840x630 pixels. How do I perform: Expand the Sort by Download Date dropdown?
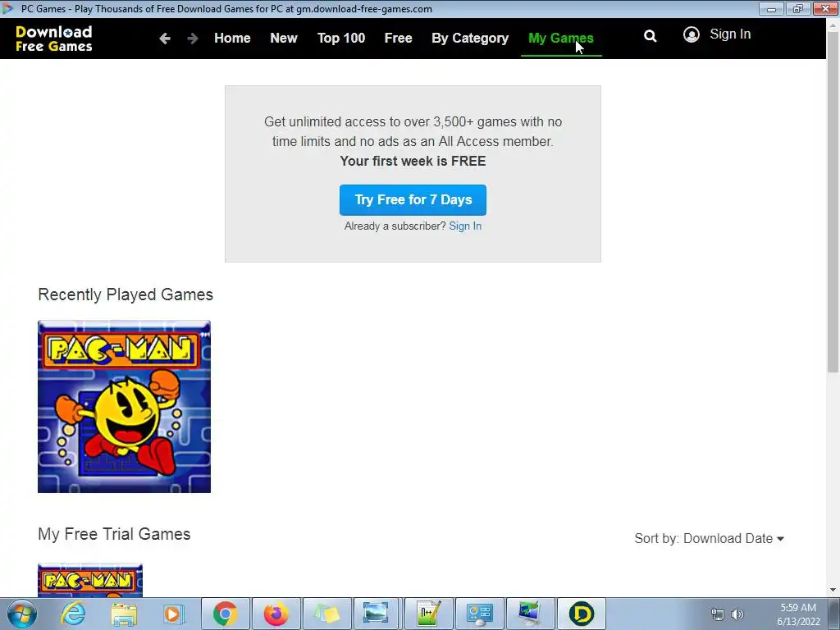click(710, 538)
